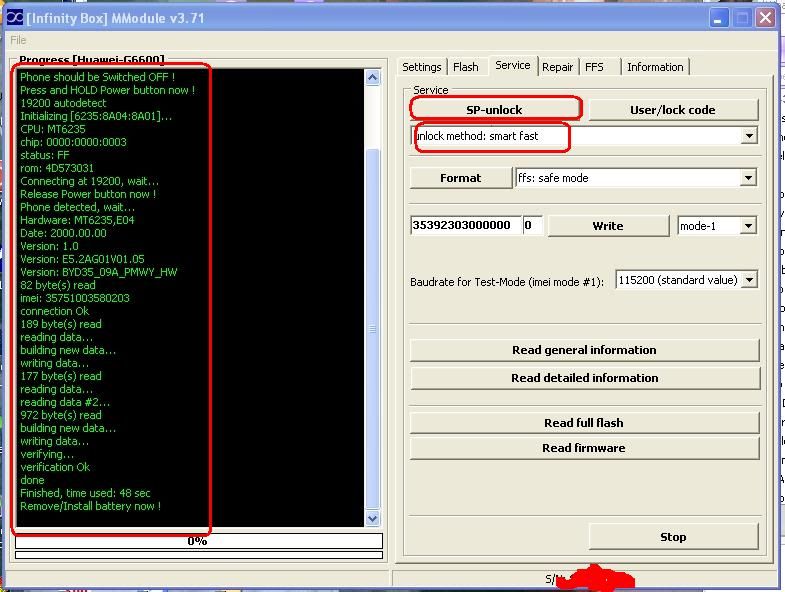Open the Repair tab

pyautogui.click(x=557, y=67)
